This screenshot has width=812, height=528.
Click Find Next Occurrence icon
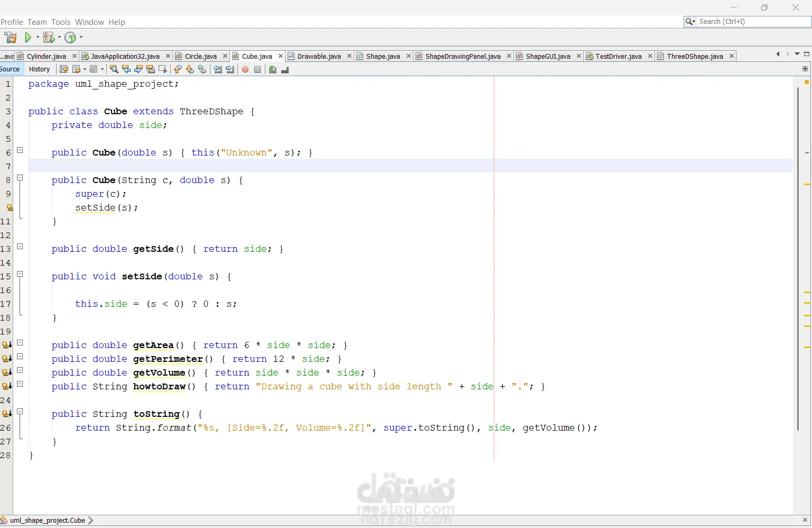pyautogui.click(x=138, y=69)
